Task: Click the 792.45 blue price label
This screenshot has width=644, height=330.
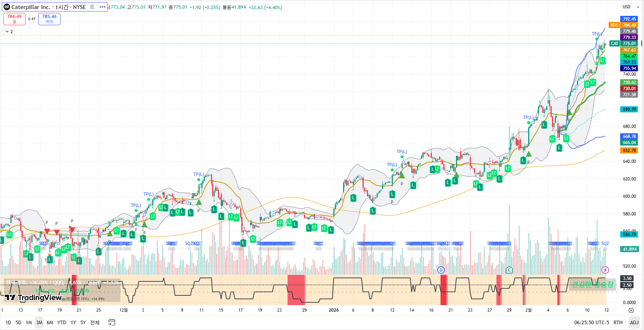Action: [629, 19]
